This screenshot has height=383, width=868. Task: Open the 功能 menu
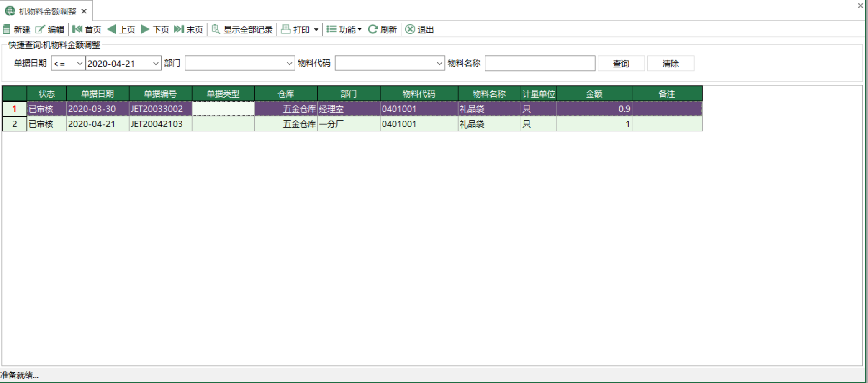(x=344, y=29)
